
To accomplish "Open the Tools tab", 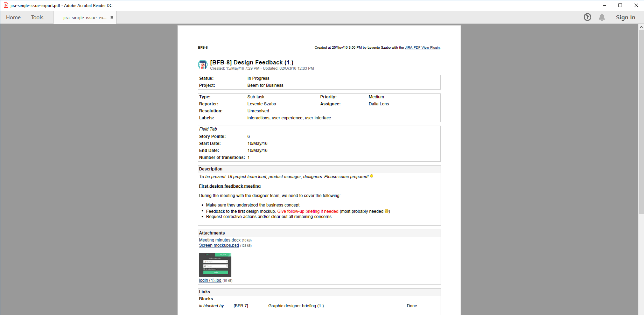I will point(37,17).
